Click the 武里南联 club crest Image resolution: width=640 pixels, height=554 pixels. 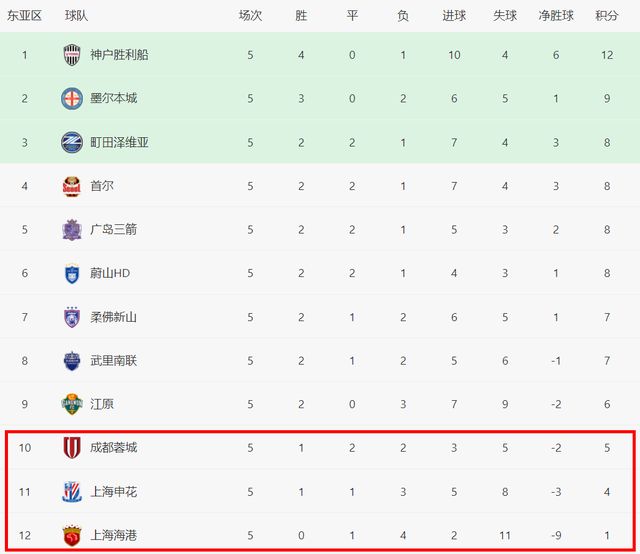[x=72, y=360]
